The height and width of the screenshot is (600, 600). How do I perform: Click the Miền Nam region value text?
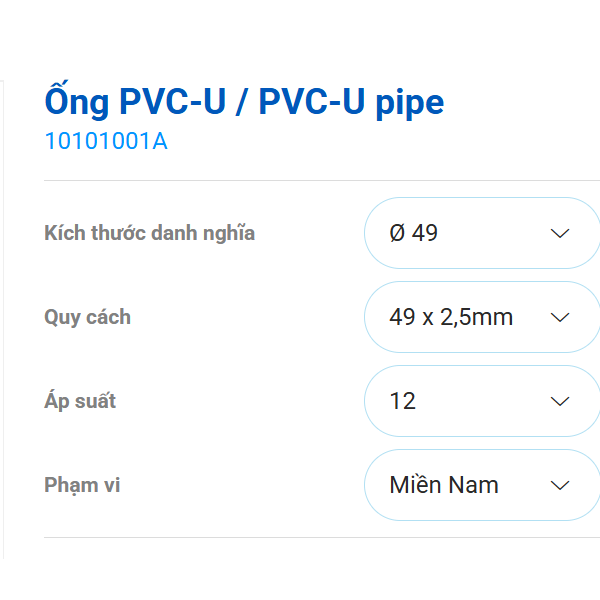click(444, 485)
